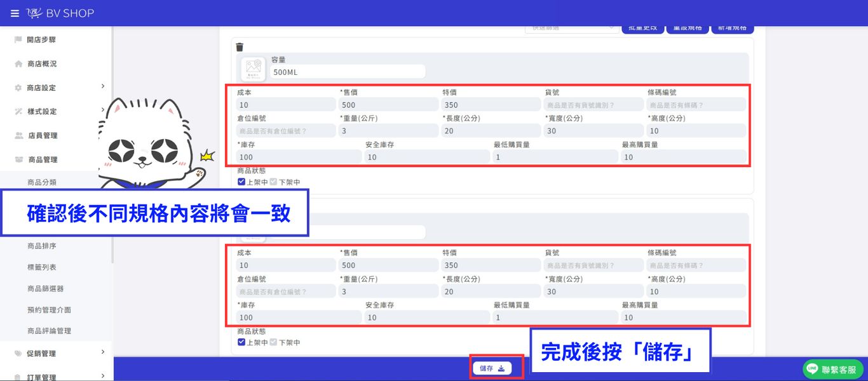Open the 商品評論管理 submenu item
Viewport: 868px width, 381px height.
[49, 331]
